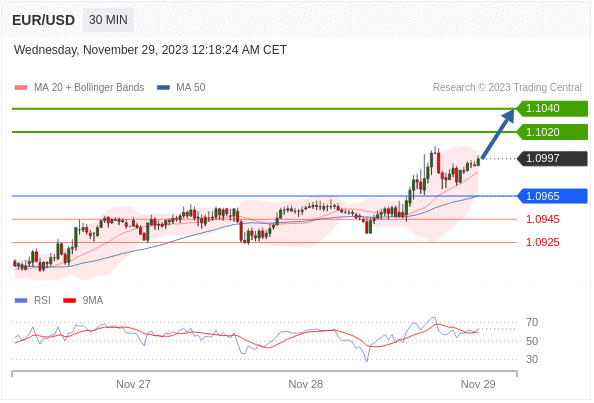
Task: Select the 1.1040 green resistance label
Action: 553,109
